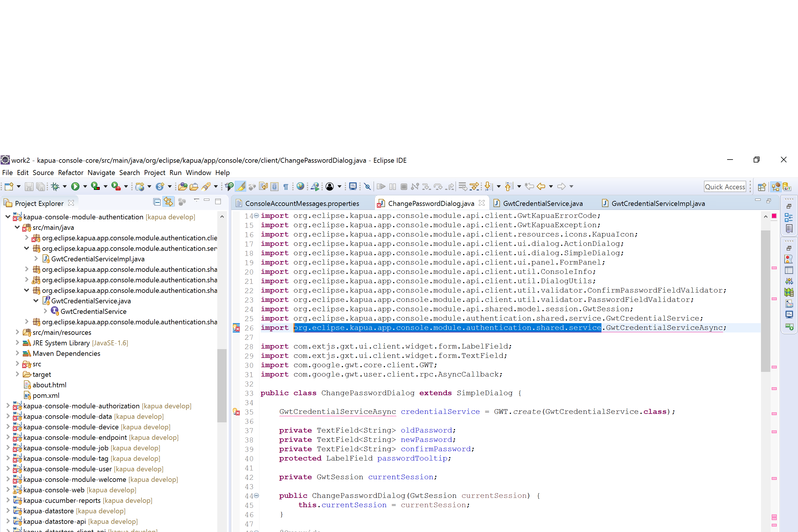Click the Next Annotation down-arrow icon

point(489,186)
